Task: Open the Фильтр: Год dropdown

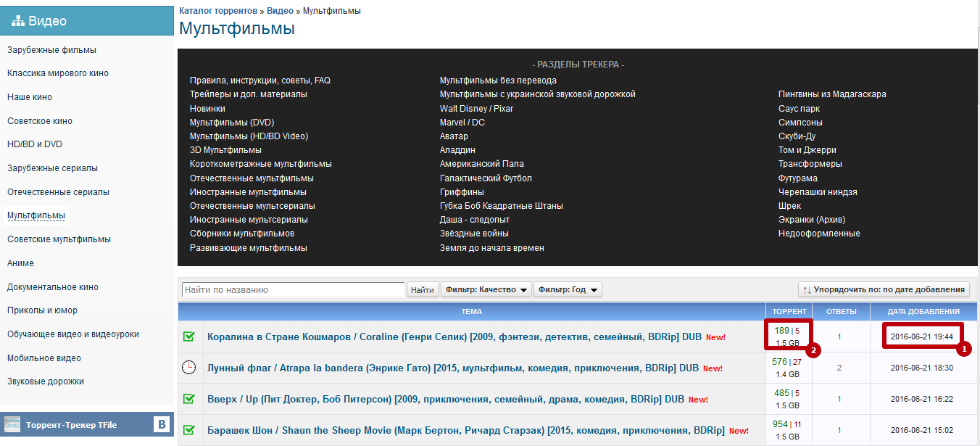Action: pyautogui.click(x=568, y=289)
